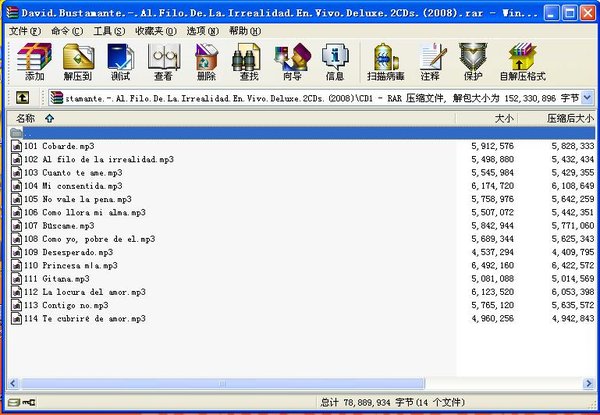Screen dimensions: 600x415
Task: Click the key icon in status bar
Action: tap(29, 402)
